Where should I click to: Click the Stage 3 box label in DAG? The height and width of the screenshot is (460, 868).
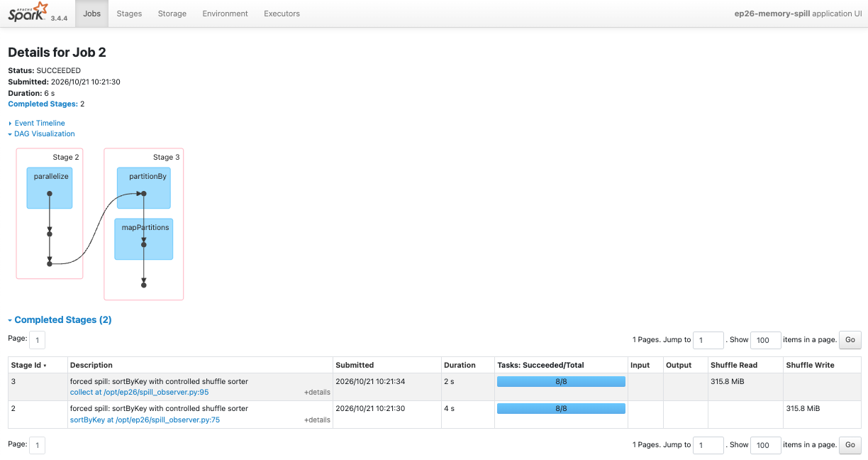coord(167,157)
